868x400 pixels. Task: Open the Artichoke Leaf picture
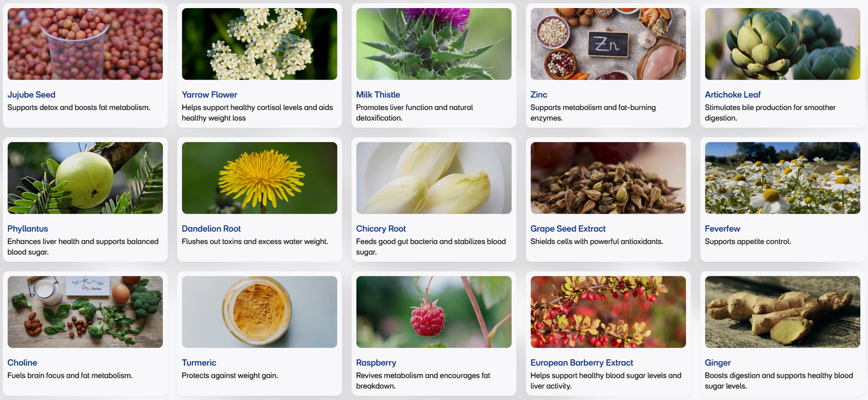[782, 44]
